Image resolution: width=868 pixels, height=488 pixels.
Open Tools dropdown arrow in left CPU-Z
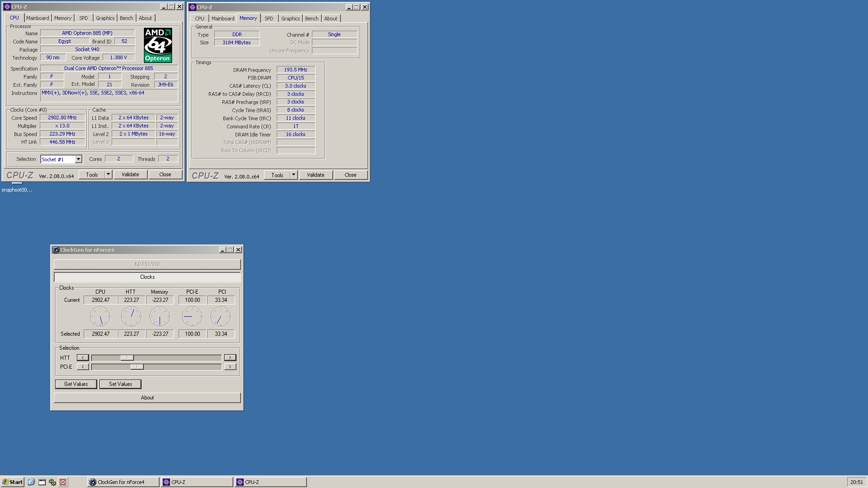click(x=108, y=174)
